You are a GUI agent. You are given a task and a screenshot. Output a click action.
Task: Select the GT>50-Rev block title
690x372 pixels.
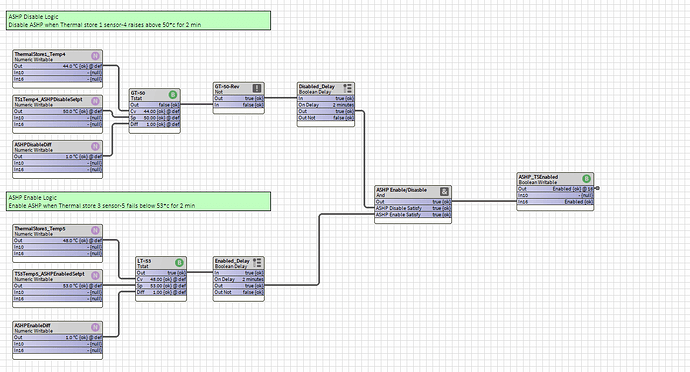tap(227, 86)
